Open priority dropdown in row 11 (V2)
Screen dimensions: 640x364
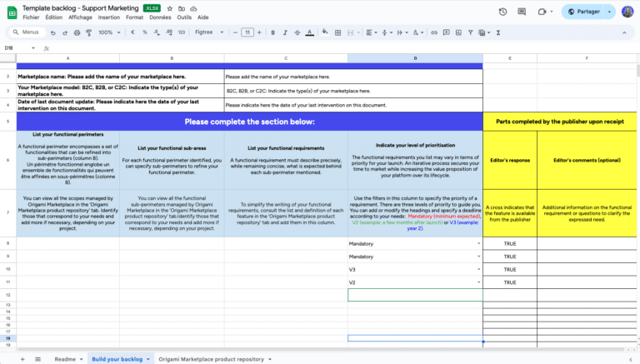(x=479, y=282)
